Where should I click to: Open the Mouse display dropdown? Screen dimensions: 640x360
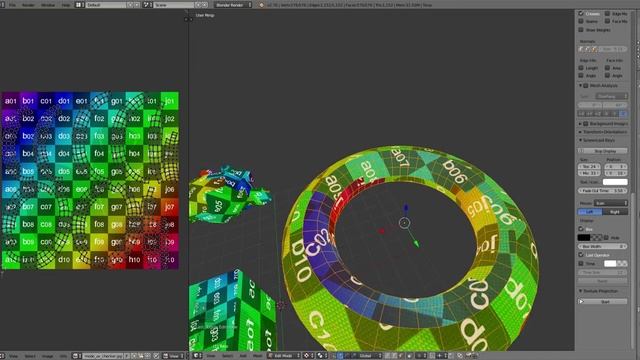click(x=611, y=203)
